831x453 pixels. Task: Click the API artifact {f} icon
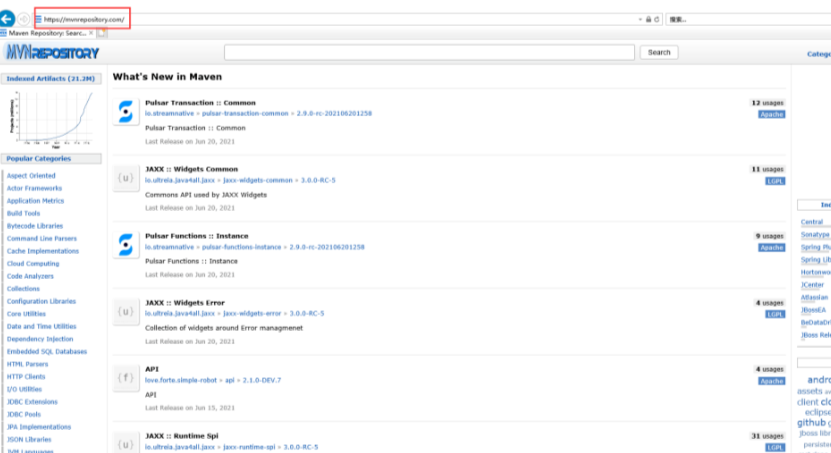(x=126, y=378)
